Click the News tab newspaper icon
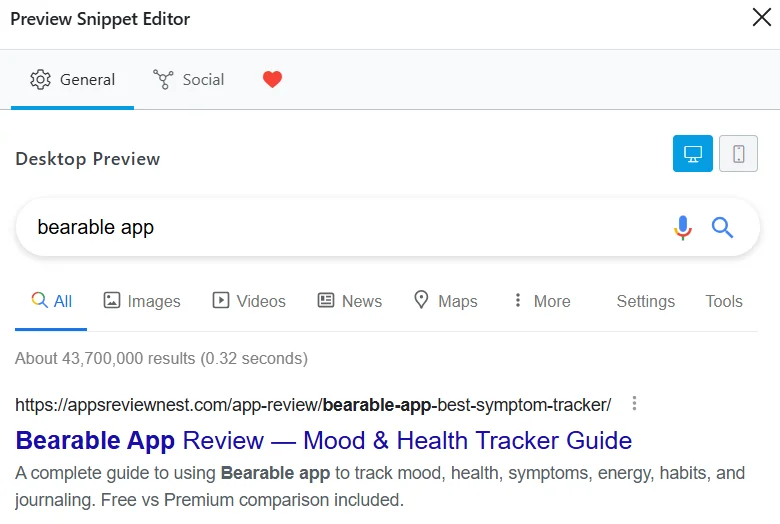The height and width of the screenshot is (524, 780). click(x=326, y=300)
